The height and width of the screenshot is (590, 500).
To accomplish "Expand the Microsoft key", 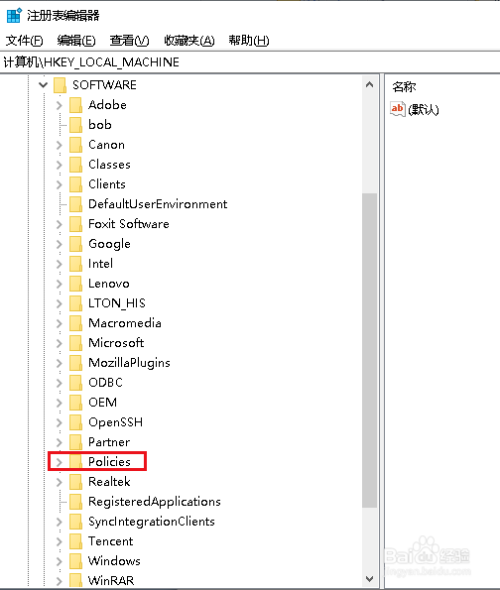I will tap(59, 343).
